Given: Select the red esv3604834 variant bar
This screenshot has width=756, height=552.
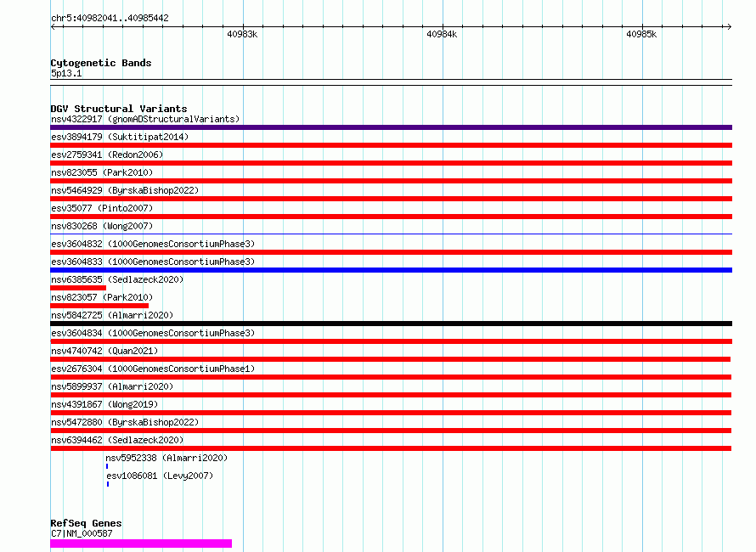Looking at the screenshot, I should click(x=391, y=341).
